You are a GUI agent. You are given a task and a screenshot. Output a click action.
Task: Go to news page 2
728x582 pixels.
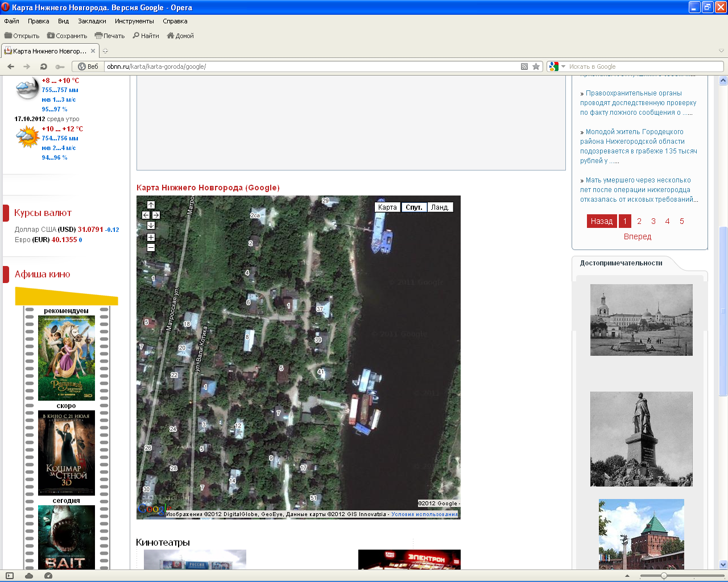tap(639, 221)
